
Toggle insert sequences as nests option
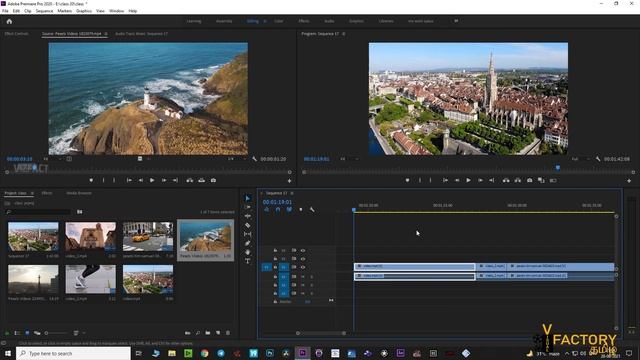(267, 210)
